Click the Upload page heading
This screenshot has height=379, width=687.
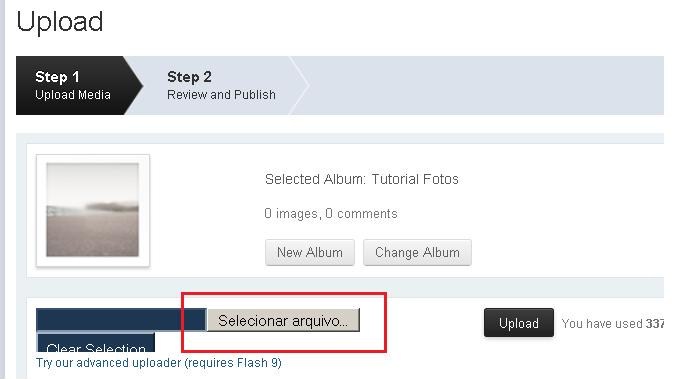tap(60, 22)
